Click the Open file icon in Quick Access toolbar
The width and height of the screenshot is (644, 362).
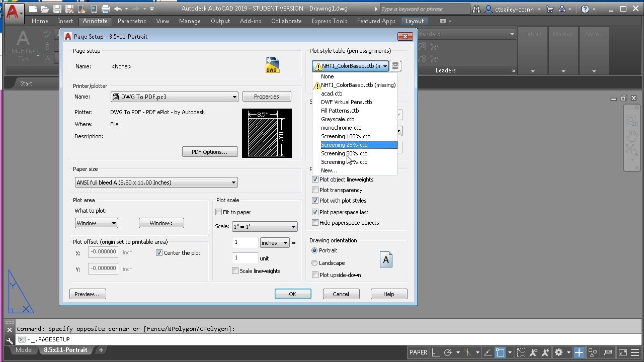click(45, 9)
